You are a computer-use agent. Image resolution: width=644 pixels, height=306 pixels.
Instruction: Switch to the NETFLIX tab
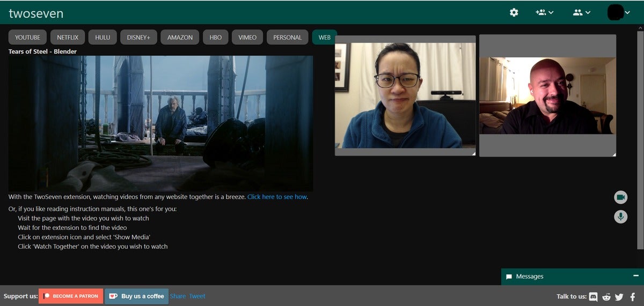pyautogui.click(x=68, y=38)
